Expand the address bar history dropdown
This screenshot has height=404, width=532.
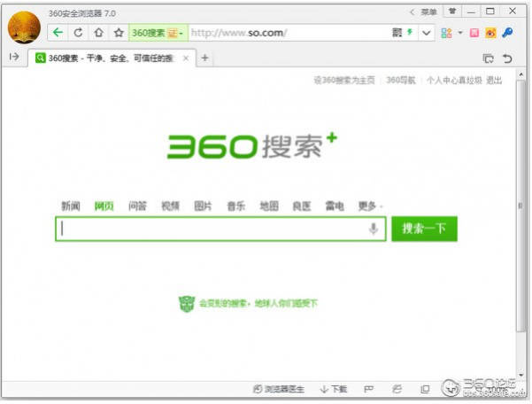[427, 33]
